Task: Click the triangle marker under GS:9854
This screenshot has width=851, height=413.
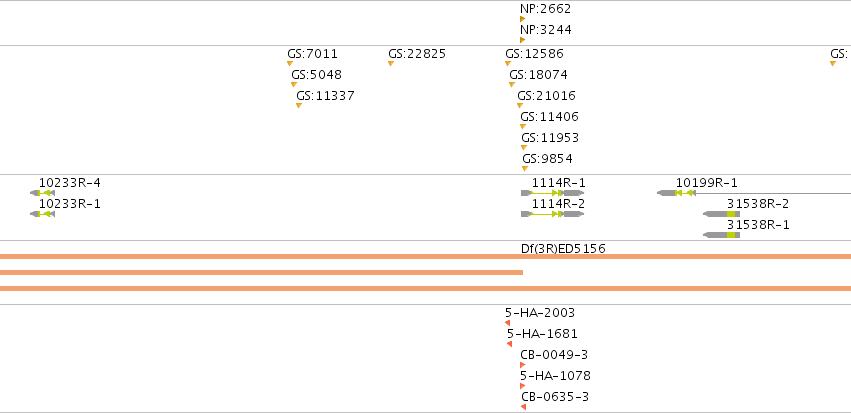Action: pos(524,169)
